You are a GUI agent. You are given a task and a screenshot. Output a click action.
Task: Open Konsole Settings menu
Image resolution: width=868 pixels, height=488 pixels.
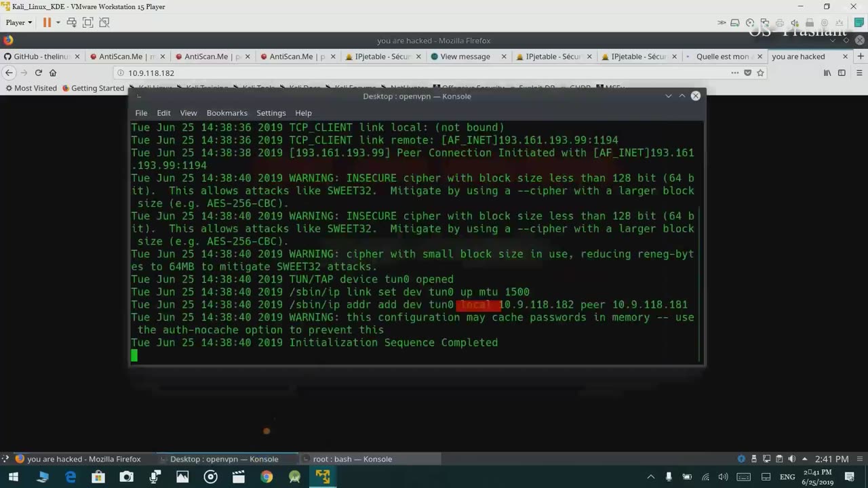click(x=271, y=113)
